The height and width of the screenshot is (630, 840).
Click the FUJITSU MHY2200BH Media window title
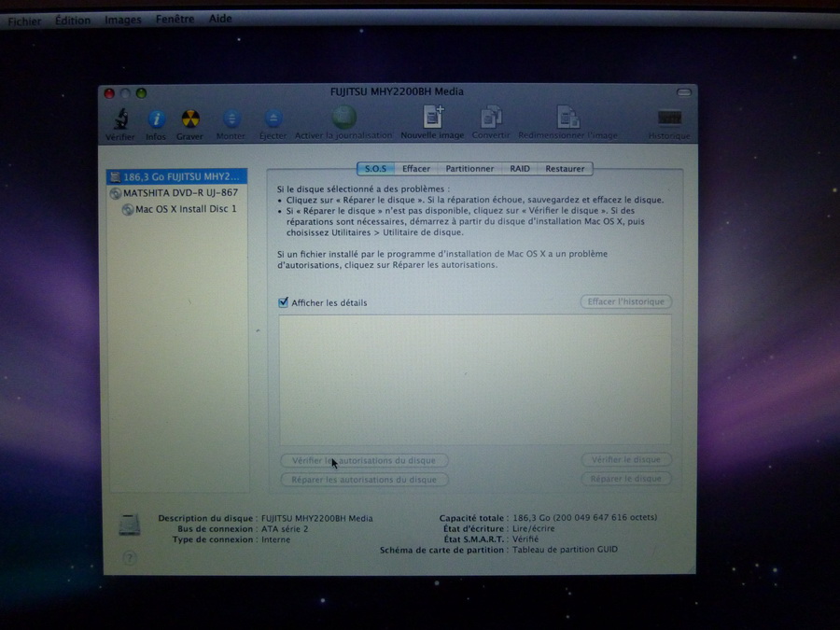tap(397, 91)
